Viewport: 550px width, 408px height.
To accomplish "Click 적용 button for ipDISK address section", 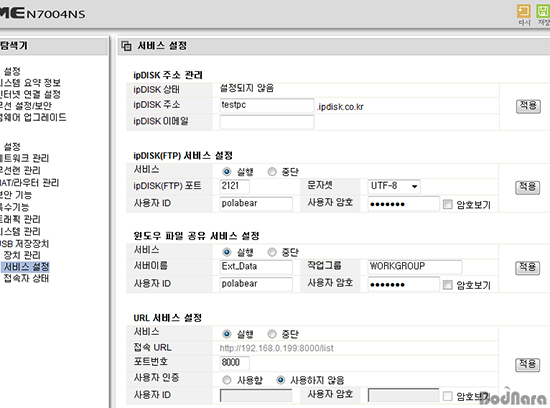I will point(528,106).
